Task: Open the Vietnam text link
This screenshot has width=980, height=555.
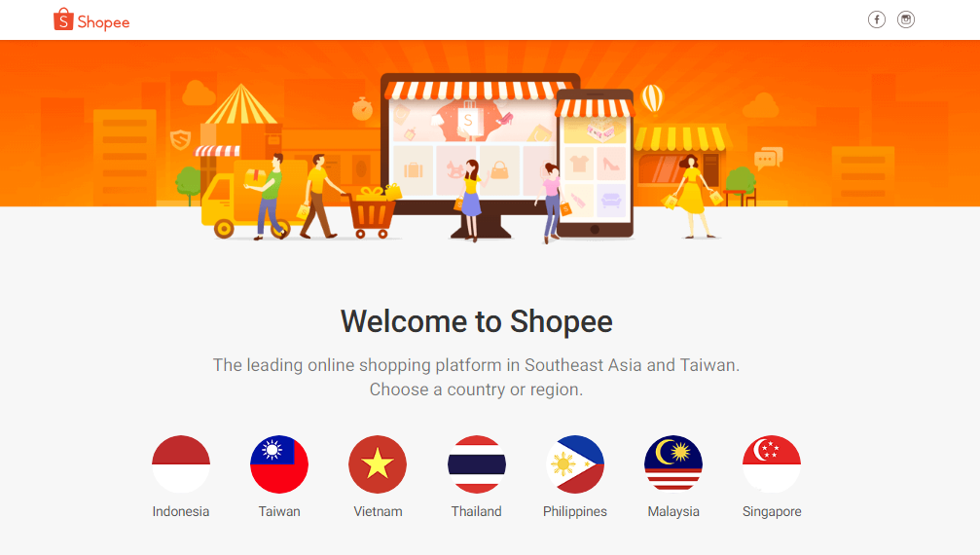Action: (378, 511)
